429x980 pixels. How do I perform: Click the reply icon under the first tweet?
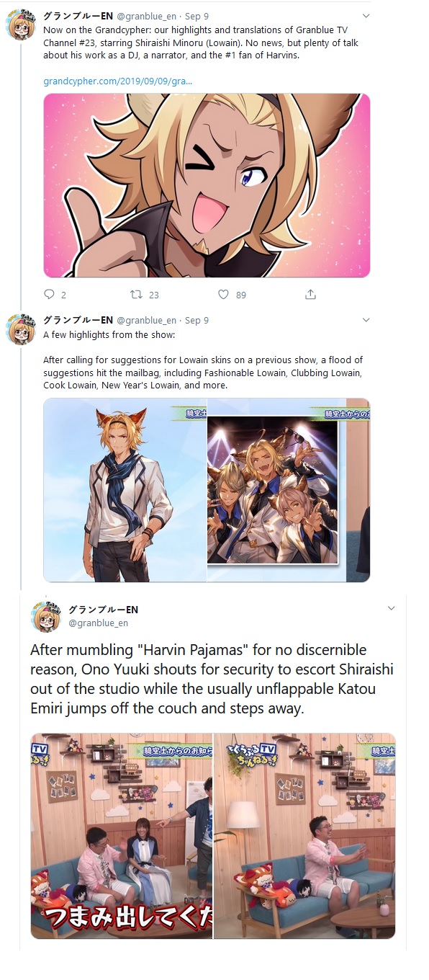(x=50, y=294)
